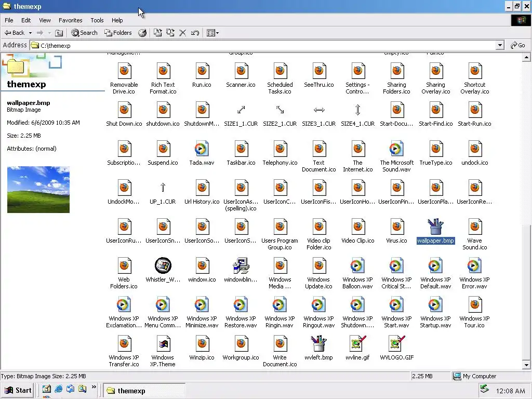
Task: Select the Virus.ico file
Action: click(x=396, y=231)
